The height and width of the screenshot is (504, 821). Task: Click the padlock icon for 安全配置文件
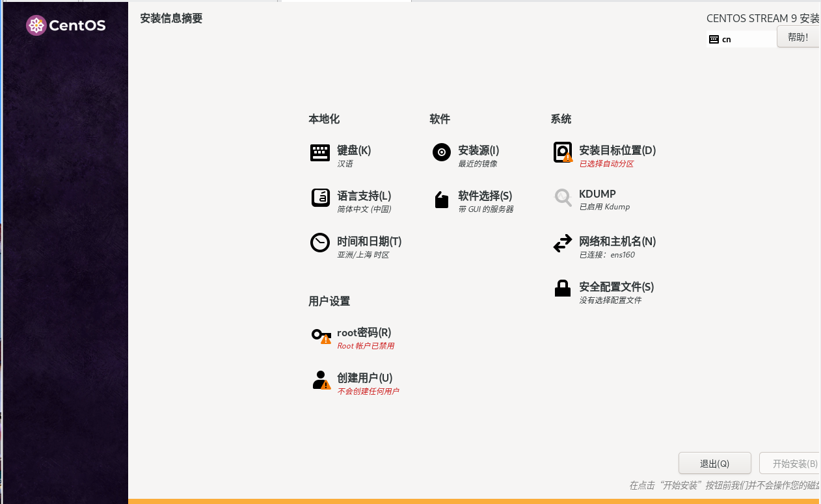coord(563,288)
